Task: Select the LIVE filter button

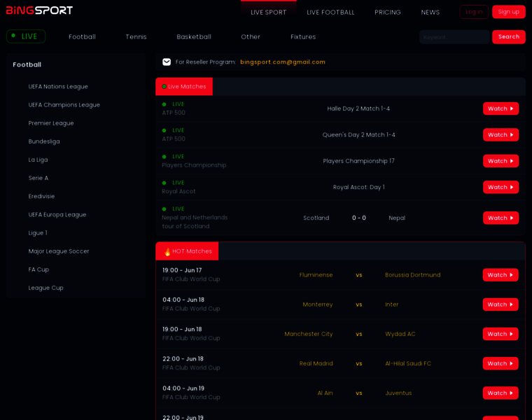Action: point(26,36)
